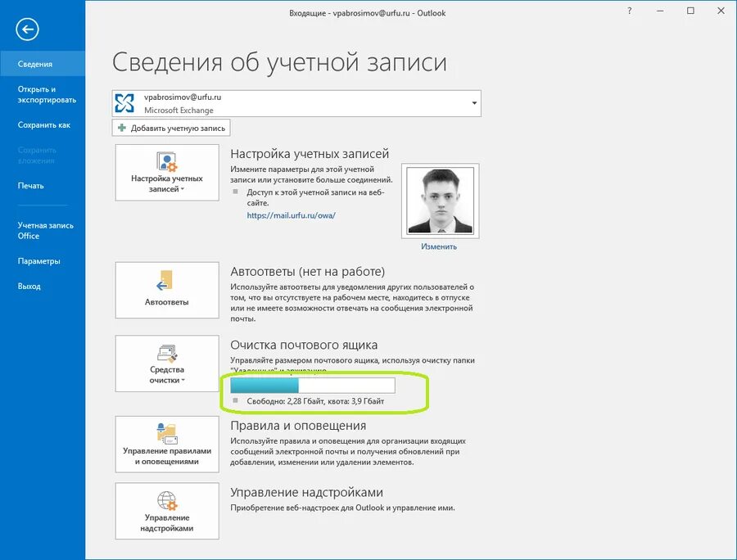
Task: Click the green plus icon on Добавить учетную запись
Action: 122,128
